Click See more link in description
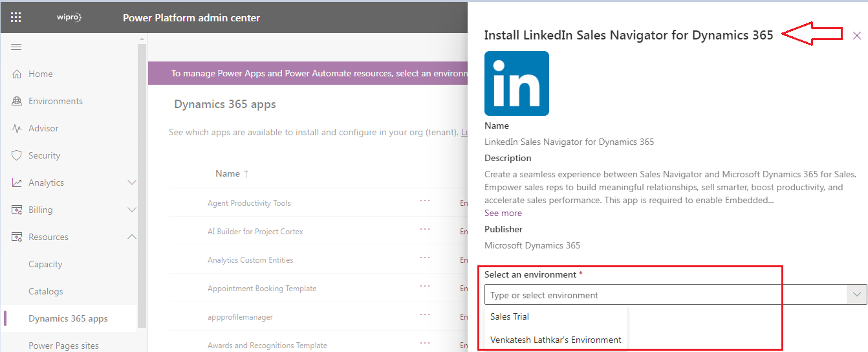This screenshot has width=868, height=352. (x=503, y=213)
